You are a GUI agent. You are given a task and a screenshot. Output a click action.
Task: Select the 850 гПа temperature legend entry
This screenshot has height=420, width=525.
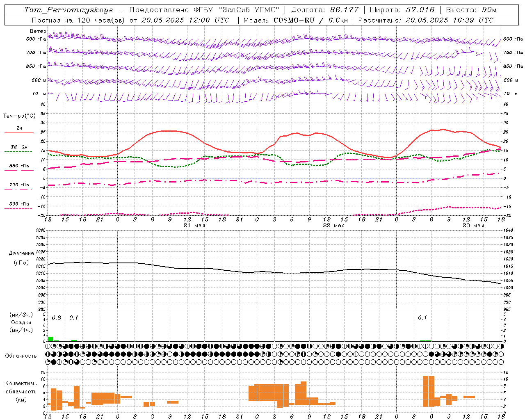(19, 166)
